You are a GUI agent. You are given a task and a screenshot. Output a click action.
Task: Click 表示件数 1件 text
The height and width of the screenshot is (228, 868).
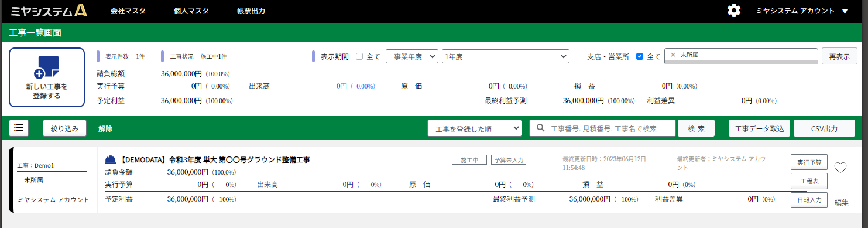point(125,57)
